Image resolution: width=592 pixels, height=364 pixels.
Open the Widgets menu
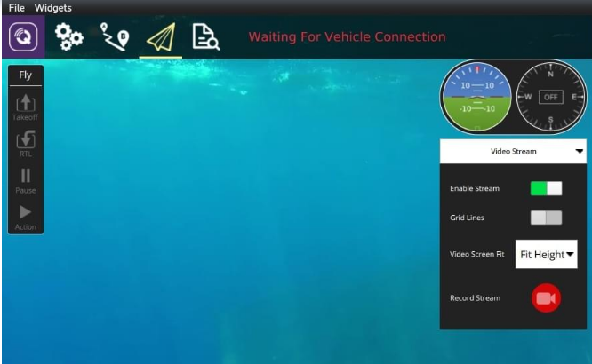click(52, 8)
